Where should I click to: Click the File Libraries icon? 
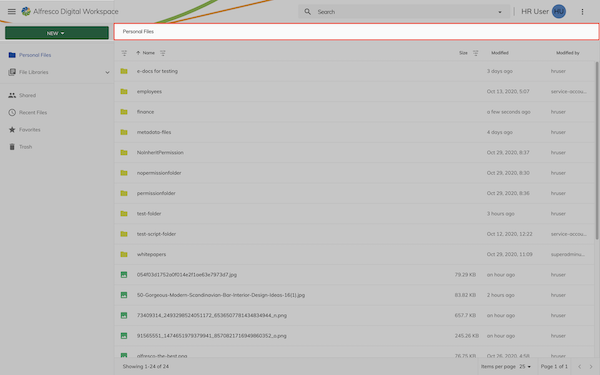[x=12, y=72]
